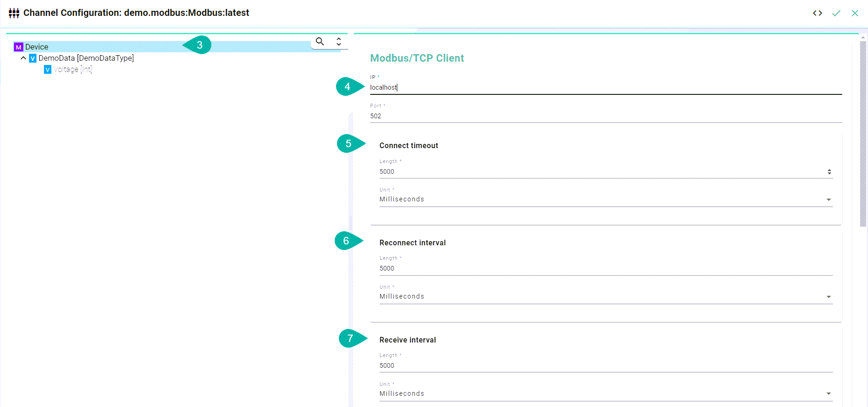868x407 pixels.
Task: Open the tree search magnifier icon
Action: tap(320, 42)
